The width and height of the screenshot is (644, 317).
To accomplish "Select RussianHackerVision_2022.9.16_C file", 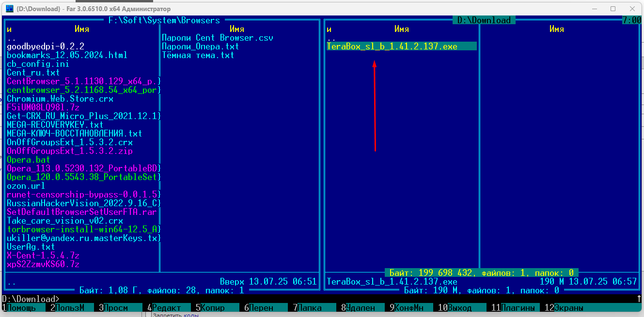I will point(83,203).
